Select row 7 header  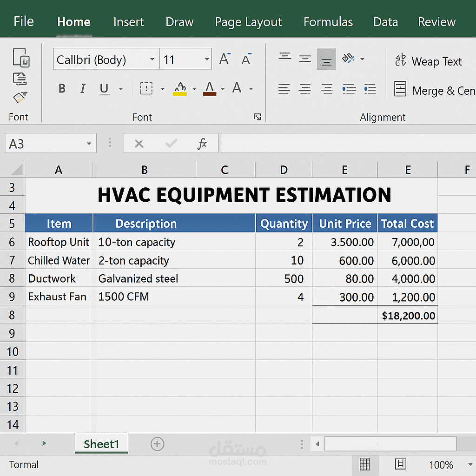(x=12, y=260)
